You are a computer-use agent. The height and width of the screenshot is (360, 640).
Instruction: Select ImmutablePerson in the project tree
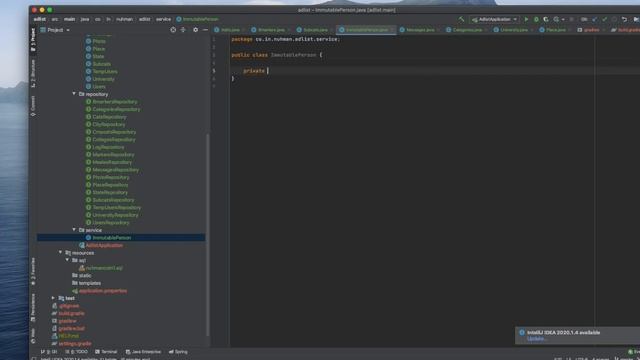[x=121, y=238]
